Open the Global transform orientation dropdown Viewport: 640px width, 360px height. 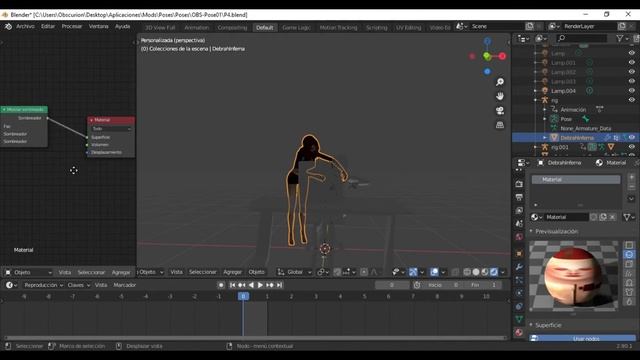pos(295,272)
